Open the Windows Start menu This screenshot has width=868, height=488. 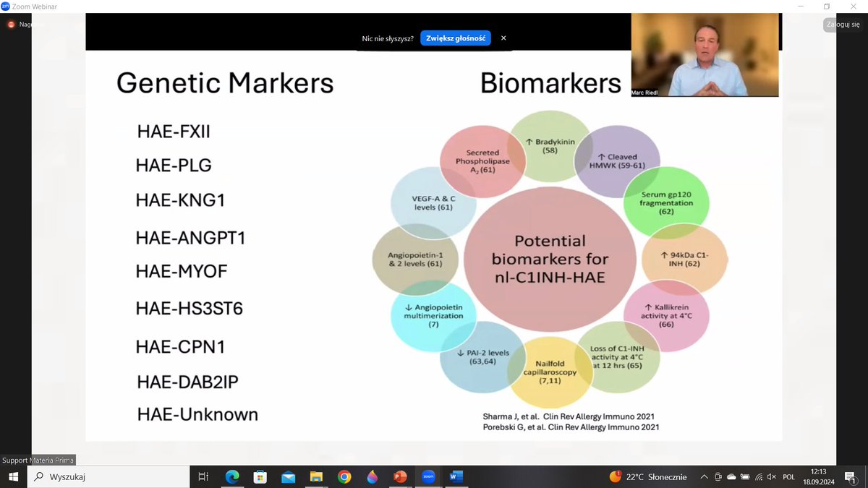(14, 476)
